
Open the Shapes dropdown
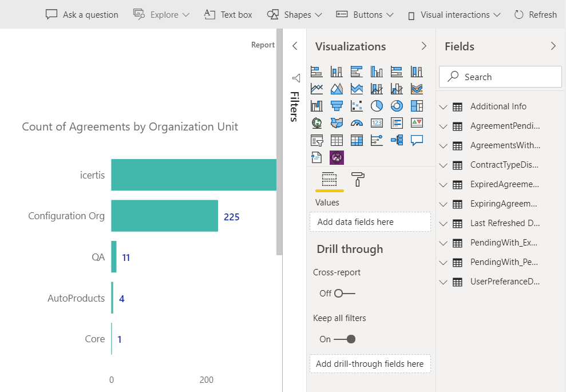pos(295,14)
